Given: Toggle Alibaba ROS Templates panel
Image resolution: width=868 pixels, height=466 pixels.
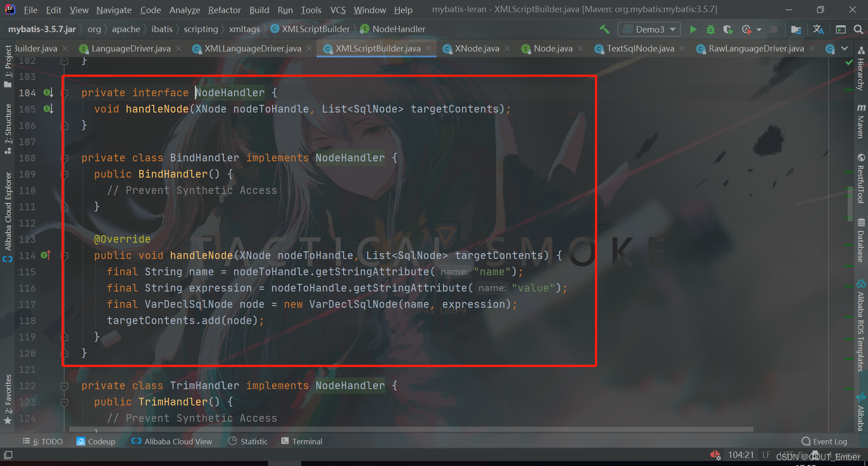Looking at the screenshot, I should [861, 325].
